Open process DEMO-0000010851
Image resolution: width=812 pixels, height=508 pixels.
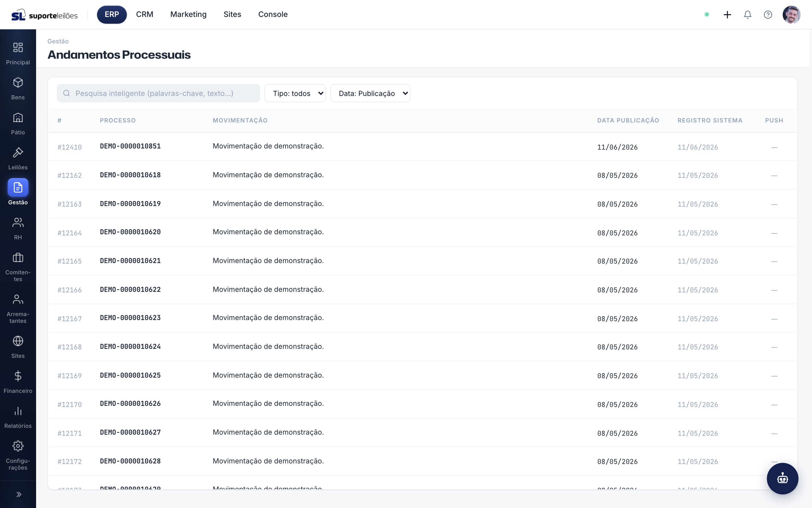[130, 146]
